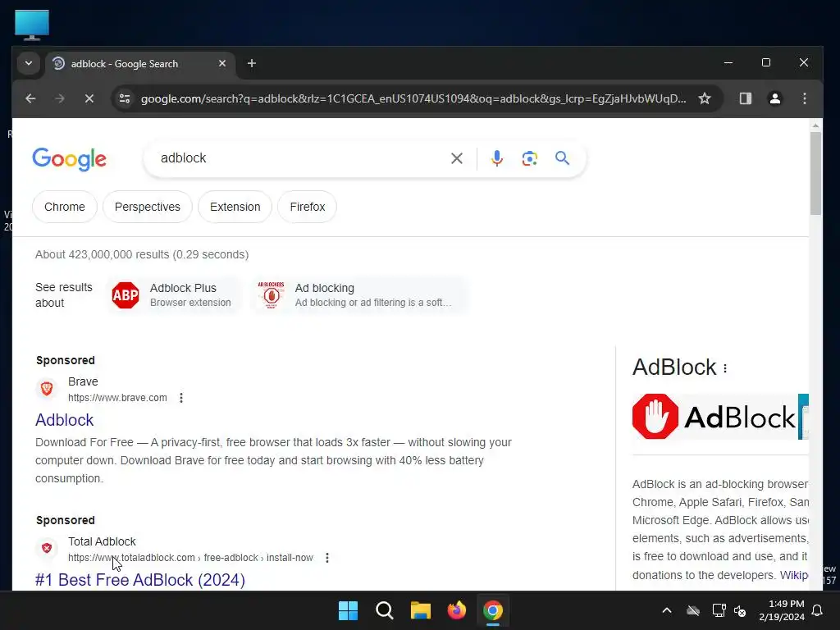Open a new tab
The image size is (840, 630).
tap(251, 63)
